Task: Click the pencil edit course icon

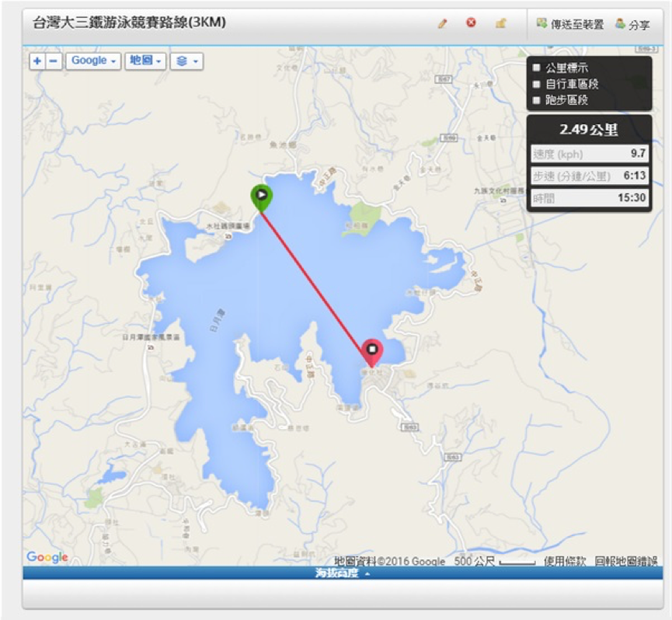Action: [442, 23]
